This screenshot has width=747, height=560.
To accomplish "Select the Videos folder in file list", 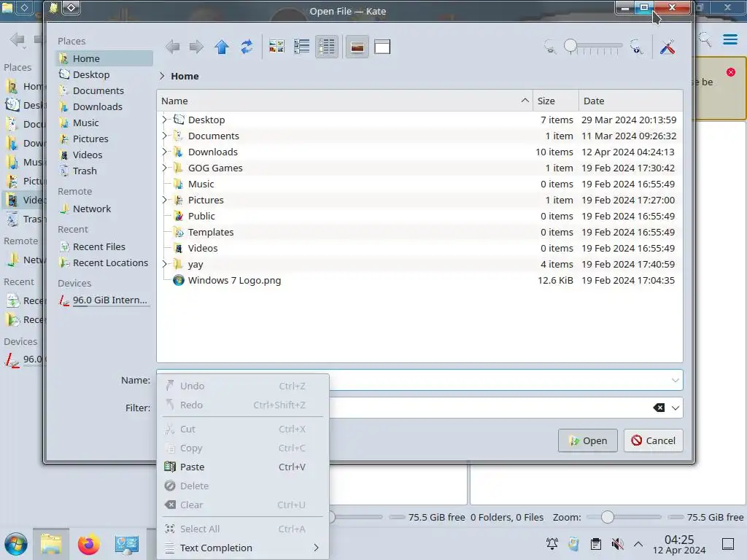I will [x=419, y=248].
